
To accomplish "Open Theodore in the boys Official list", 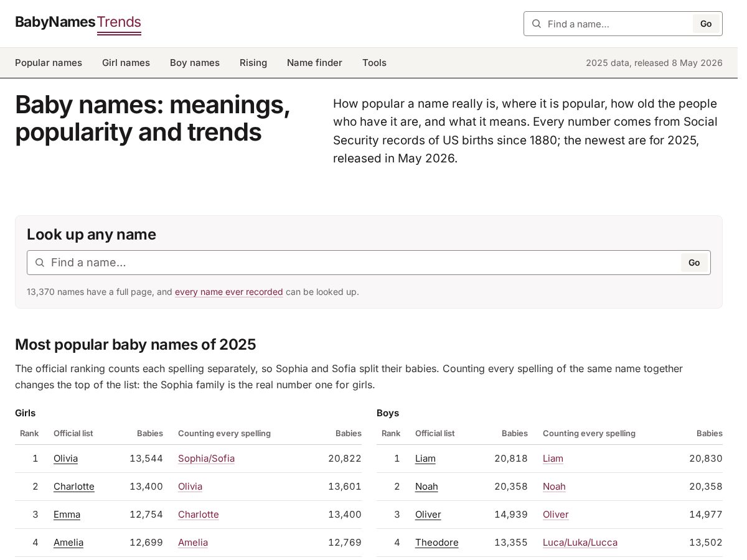I will click(437, 543).
